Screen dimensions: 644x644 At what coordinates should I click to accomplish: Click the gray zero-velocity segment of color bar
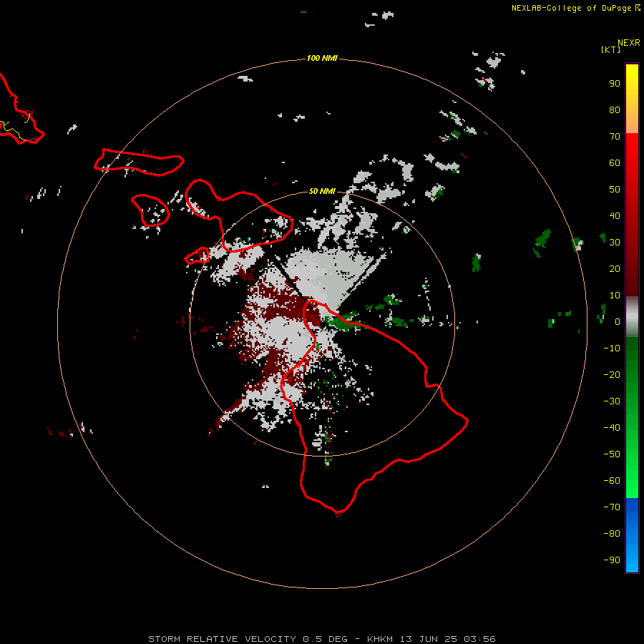pos(632,317)
